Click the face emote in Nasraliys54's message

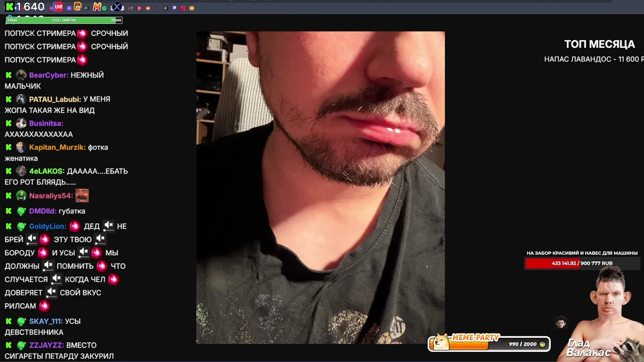click(82, 196)
